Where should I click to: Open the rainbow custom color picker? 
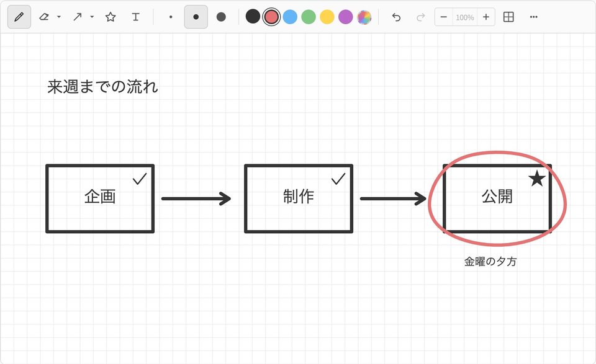[x=364, y=17]
